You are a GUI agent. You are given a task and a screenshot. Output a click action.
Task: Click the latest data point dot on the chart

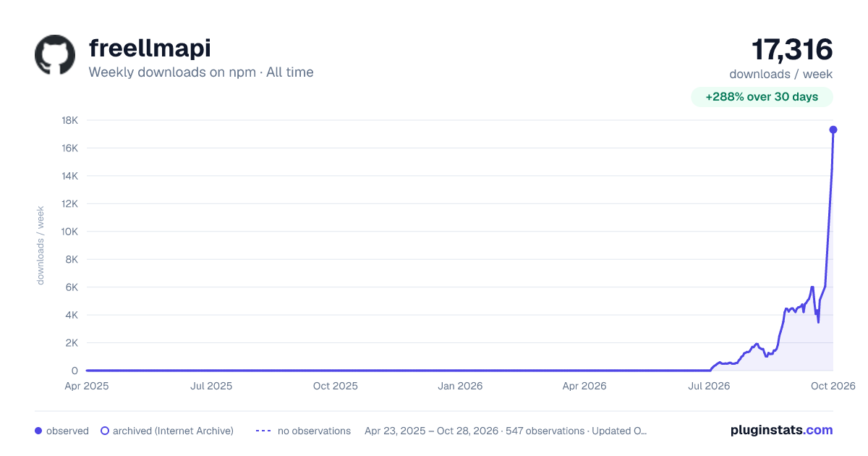[833, 130]
